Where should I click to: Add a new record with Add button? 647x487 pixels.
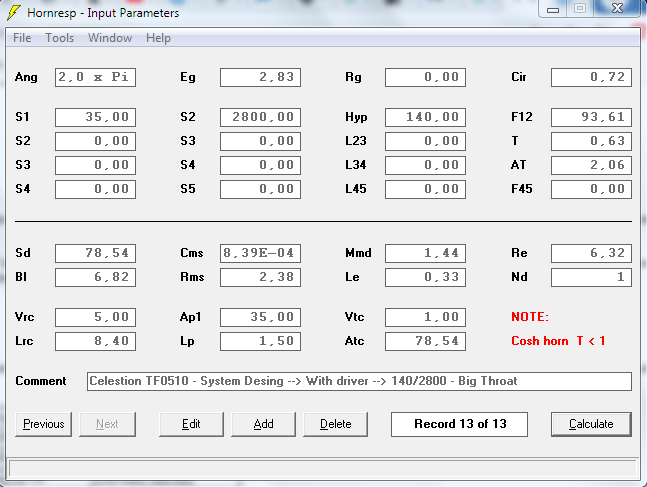[263, 424]
